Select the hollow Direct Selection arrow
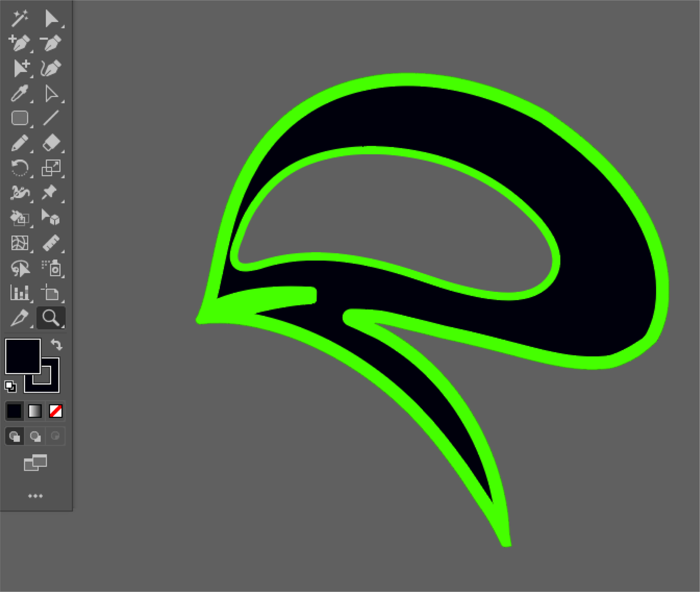The height and width of the screenshot is (592, 700). click(51, 93)
